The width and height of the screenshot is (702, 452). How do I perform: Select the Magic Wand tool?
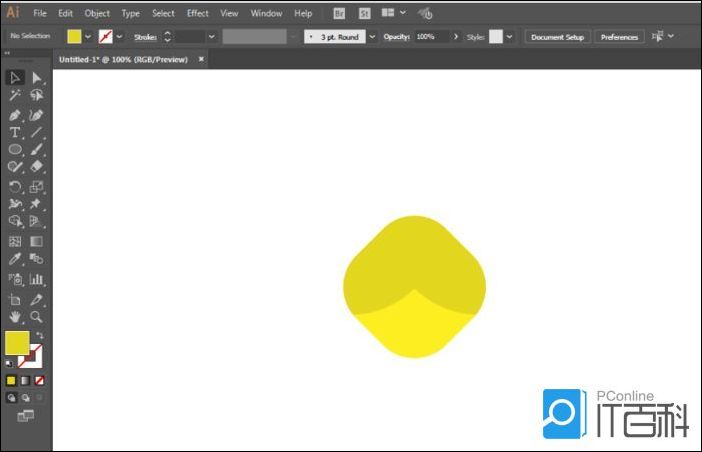(x=15, y=95)
